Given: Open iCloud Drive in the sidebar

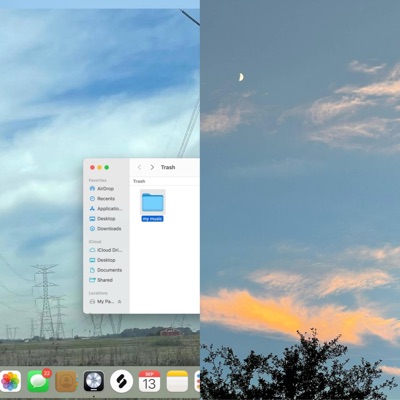Looking at the screenshot, I should tap(106, 250).
